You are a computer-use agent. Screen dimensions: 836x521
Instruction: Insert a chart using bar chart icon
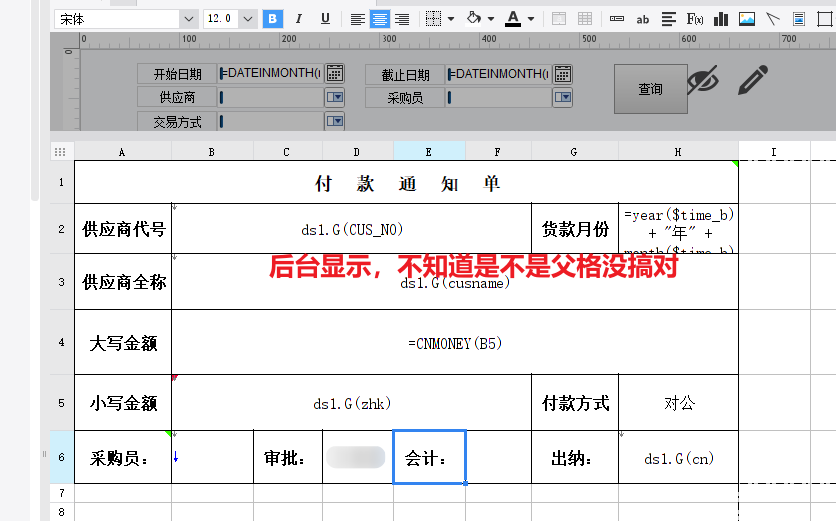pos(721,20)
